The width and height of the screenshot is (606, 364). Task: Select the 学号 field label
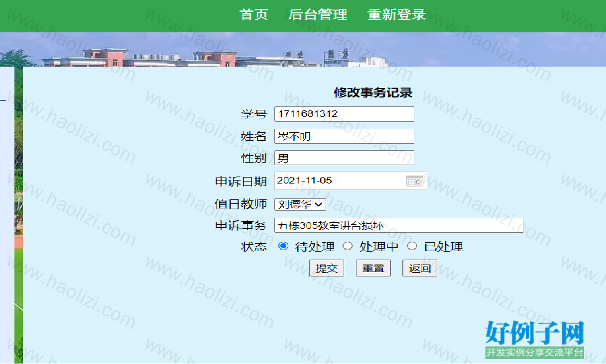[x=254, y=114]
